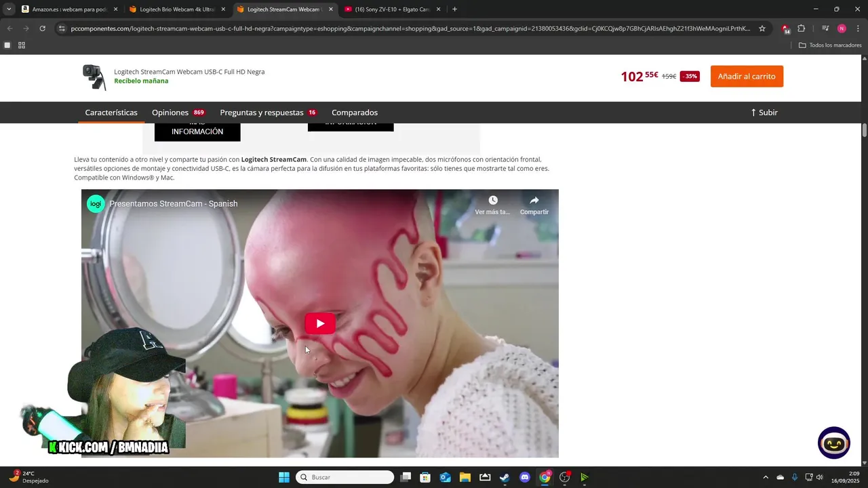
Task: Close the Sony ZV-E10 YouTube tab
Action: (x=438, y=9)
